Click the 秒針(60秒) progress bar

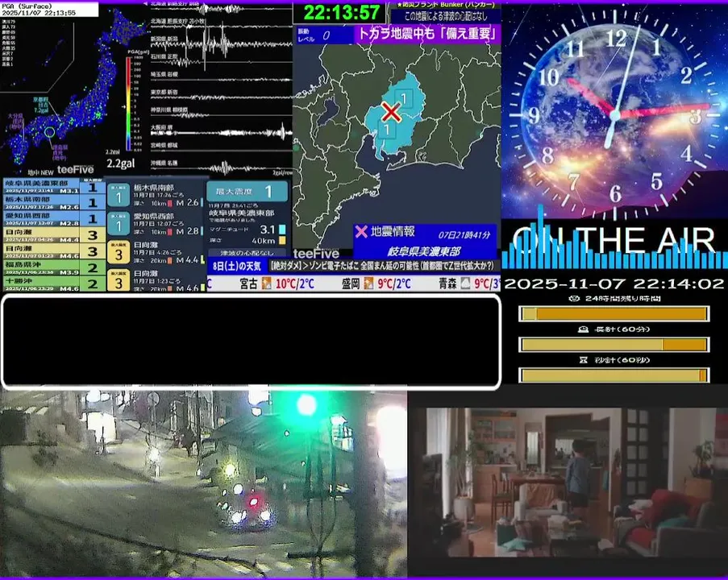point(614,375)
